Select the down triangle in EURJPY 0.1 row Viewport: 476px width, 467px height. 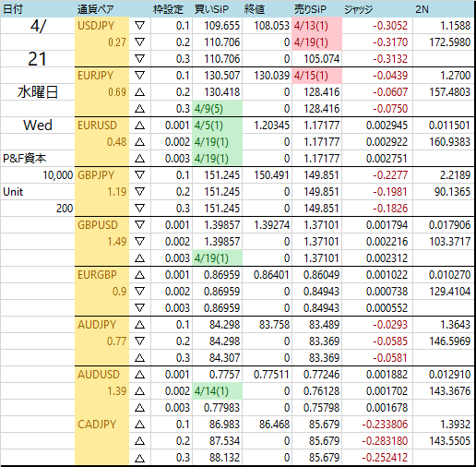[x=140, y=76]
